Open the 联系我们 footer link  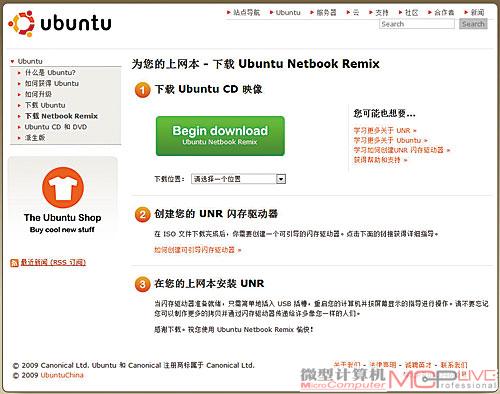click(454, 365)
